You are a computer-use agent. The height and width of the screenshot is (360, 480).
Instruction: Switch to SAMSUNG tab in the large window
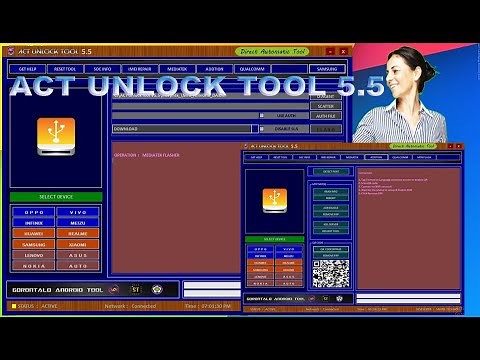(327, 69)
